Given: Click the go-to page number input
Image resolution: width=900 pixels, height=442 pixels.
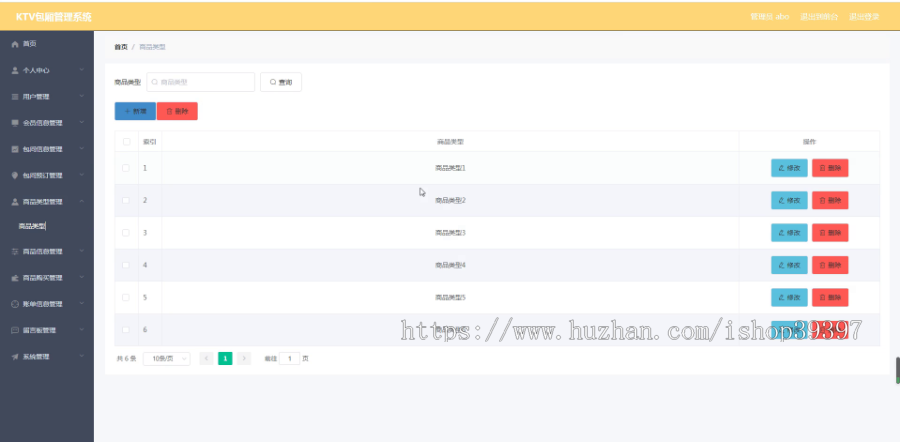Looking at the screenshot, I should pos(289,359).
